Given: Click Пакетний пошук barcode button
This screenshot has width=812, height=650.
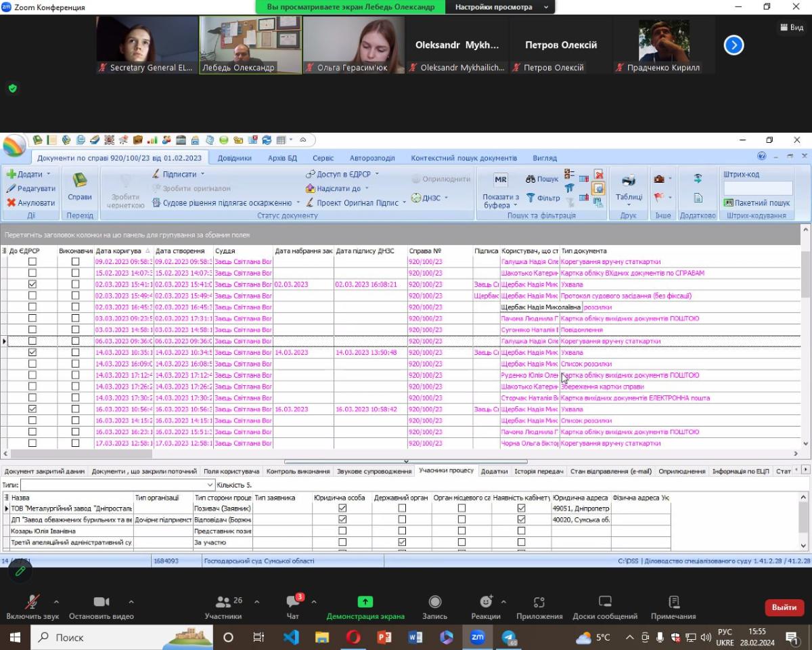Looking at the screenshot, I should pyautogui.click(x=757, y=202).
